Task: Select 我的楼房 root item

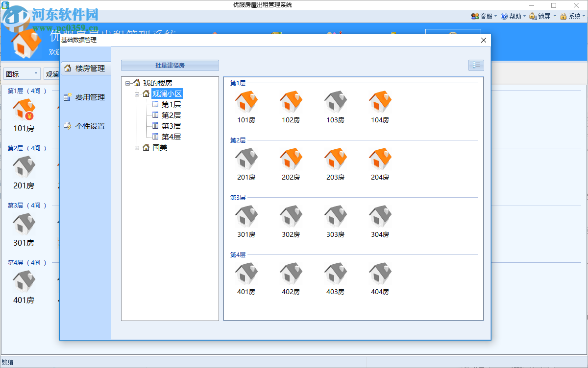Action: tap(157, 83)
